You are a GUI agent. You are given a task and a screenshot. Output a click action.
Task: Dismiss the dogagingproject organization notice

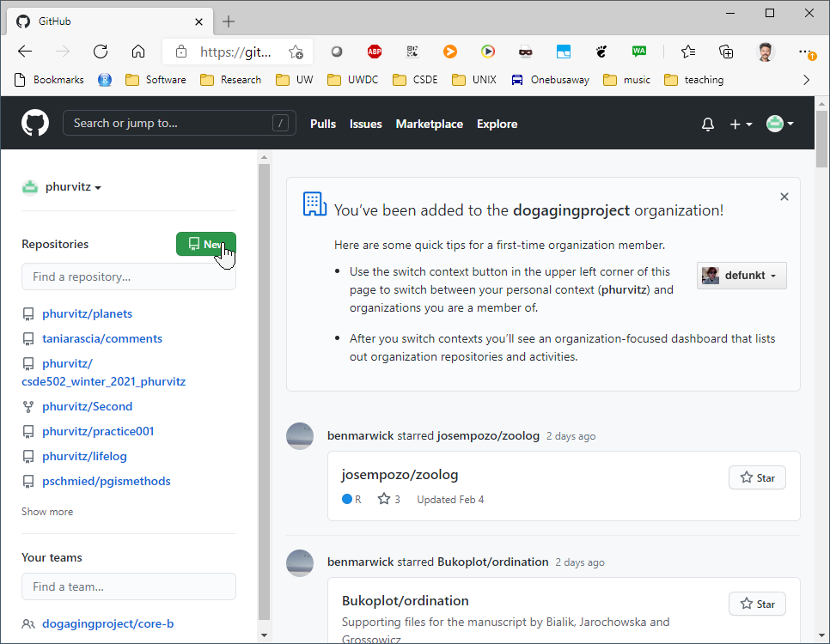[784, 197]
